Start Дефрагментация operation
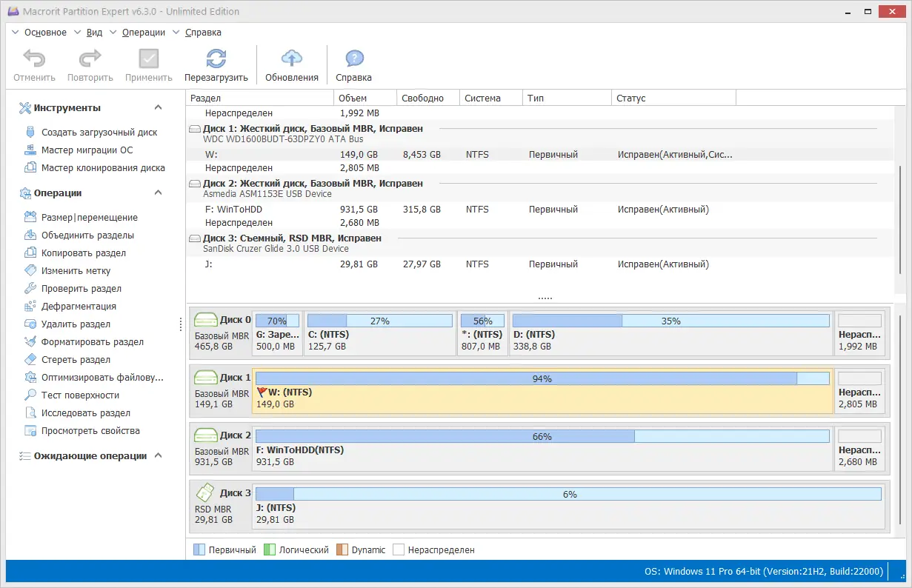Image resolution: width=912 pixels, height=588 pixels. (79, 307)
